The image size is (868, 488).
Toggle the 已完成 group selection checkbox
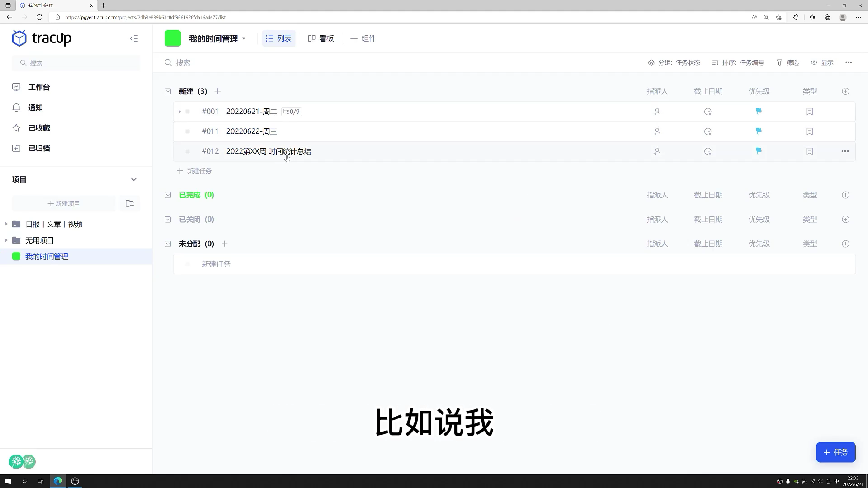[x=168, y=195]
